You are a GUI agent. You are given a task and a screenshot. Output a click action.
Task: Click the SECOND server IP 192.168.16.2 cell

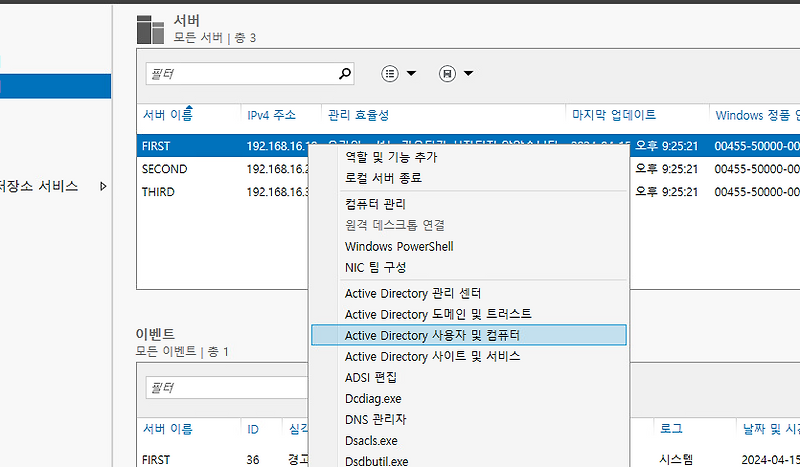278,169
